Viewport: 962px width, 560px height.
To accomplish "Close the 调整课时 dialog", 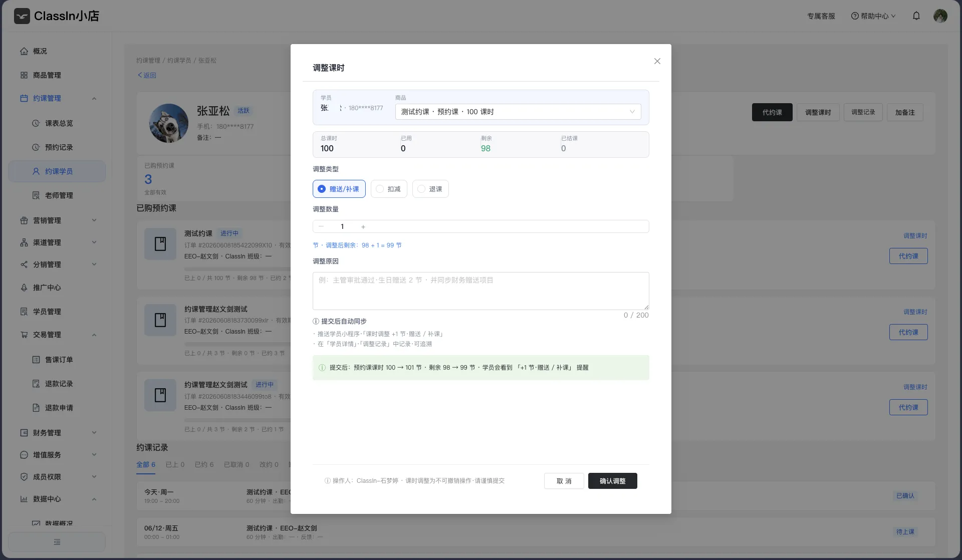I will 657,61.
